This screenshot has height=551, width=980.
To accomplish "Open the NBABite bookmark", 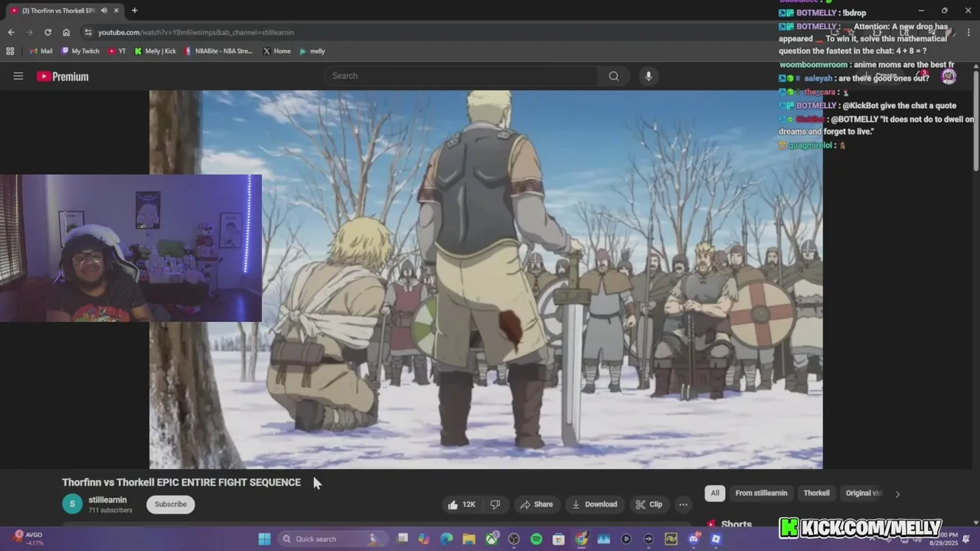I will [218, 51].
